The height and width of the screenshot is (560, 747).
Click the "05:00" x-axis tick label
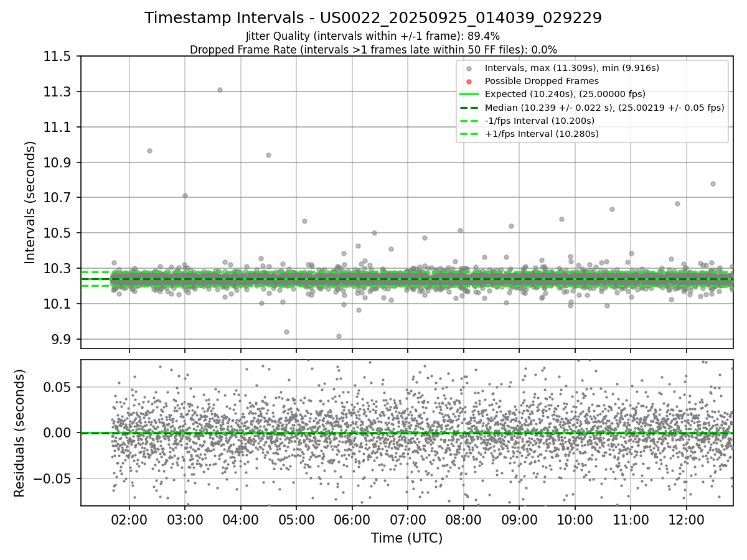click(296, 520)
